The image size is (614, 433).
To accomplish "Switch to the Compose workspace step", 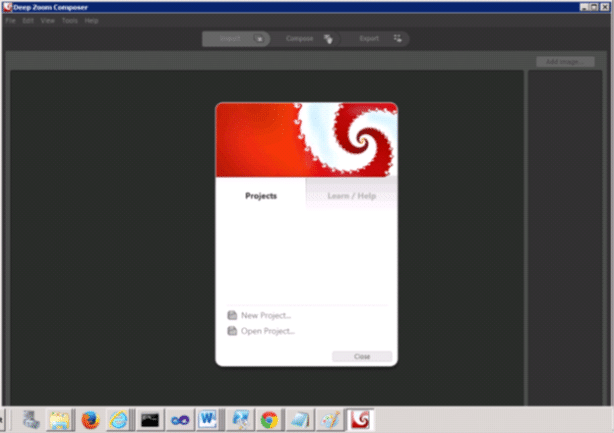I will tap(305, 39).
